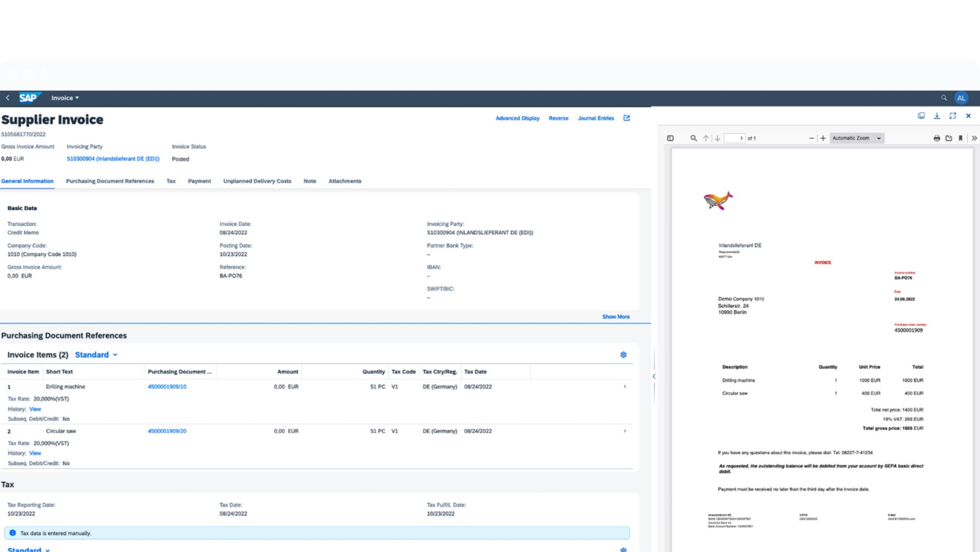Viewport: 980px width, 552px height.
Task: Zoom in on the PDF document
Action: click(823, 138)
